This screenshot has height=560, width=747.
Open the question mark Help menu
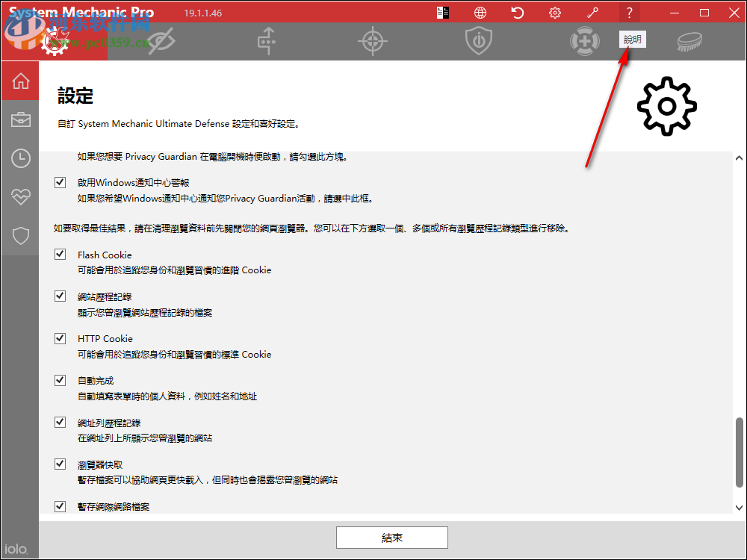[630, 13]
